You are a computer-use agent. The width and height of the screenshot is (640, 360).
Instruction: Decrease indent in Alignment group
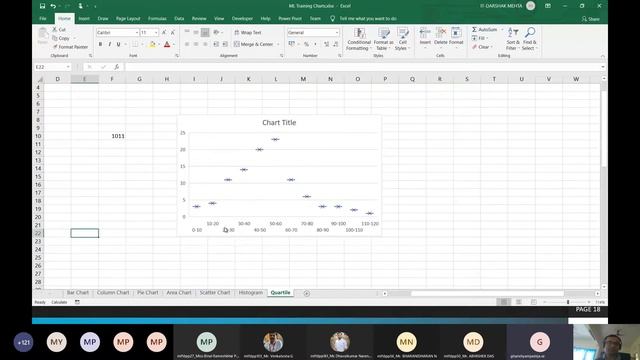216,44
